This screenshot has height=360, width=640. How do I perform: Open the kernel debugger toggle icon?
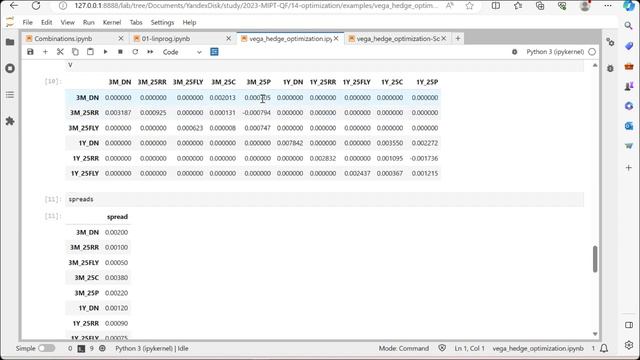click(514, 52)
